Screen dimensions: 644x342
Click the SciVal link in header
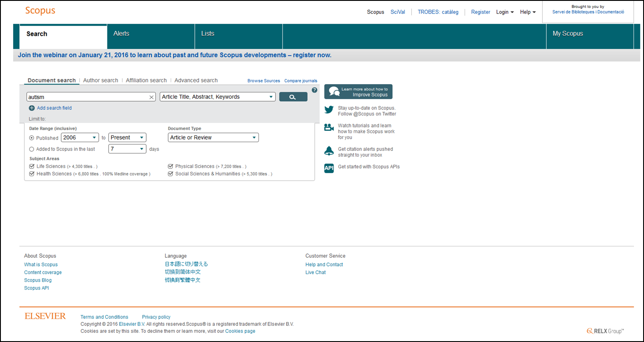pos(398,12)
